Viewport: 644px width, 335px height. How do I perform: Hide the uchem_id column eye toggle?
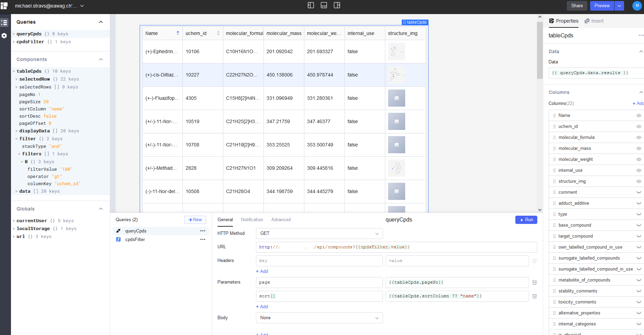click(x=639, y=126)
